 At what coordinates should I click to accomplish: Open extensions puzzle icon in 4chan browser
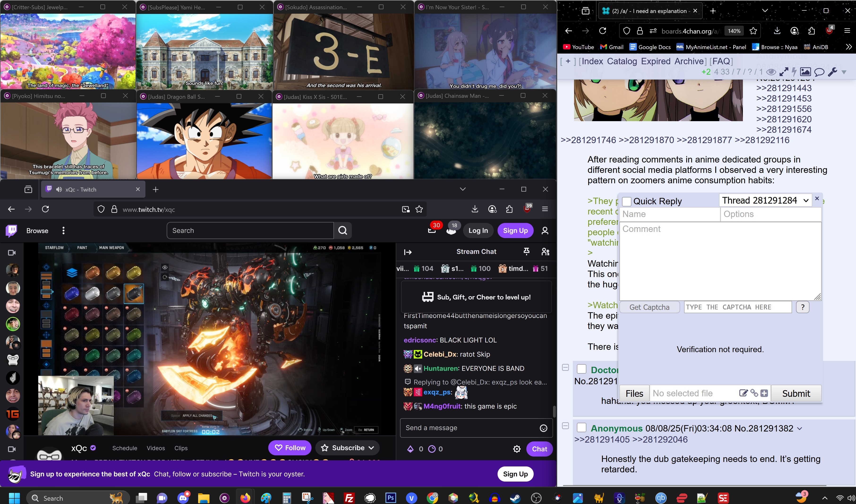812,31
